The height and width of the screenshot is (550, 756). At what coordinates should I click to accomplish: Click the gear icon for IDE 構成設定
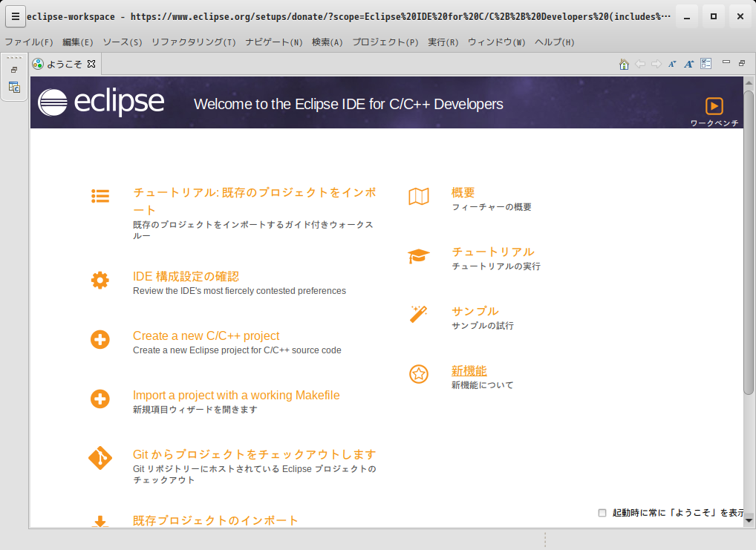tap(100, 280)
